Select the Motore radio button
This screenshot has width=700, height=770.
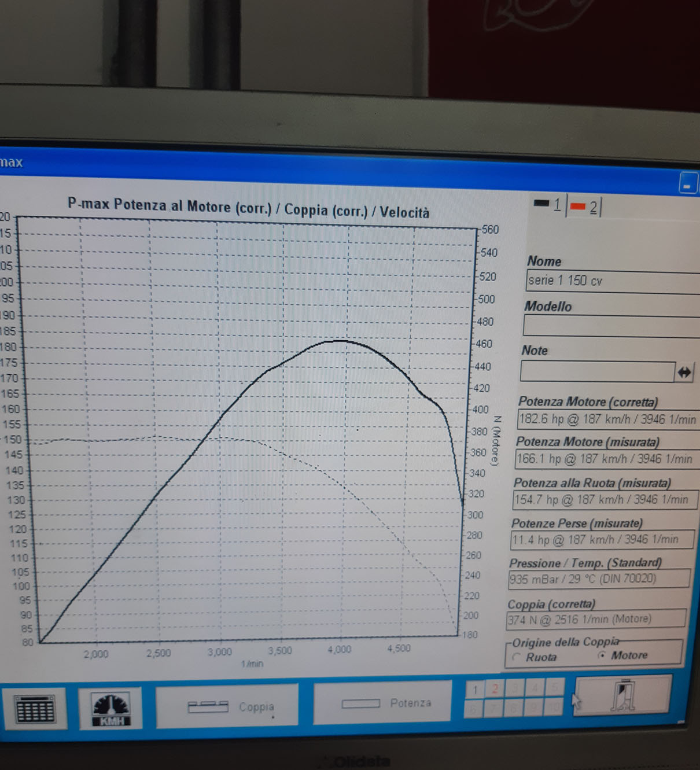pyautogui.click(x=602, y=655)
